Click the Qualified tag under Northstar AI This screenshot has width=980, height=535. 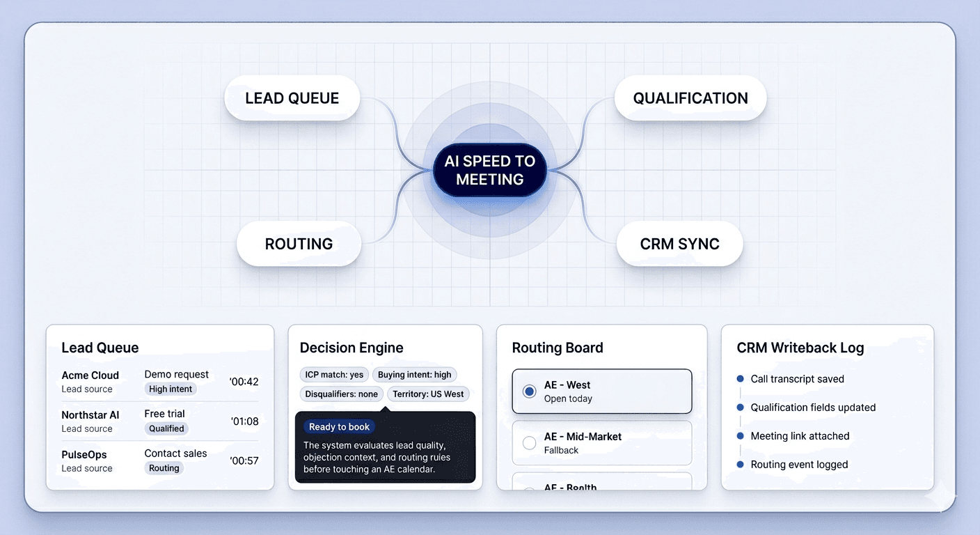(x=166, y=428)
